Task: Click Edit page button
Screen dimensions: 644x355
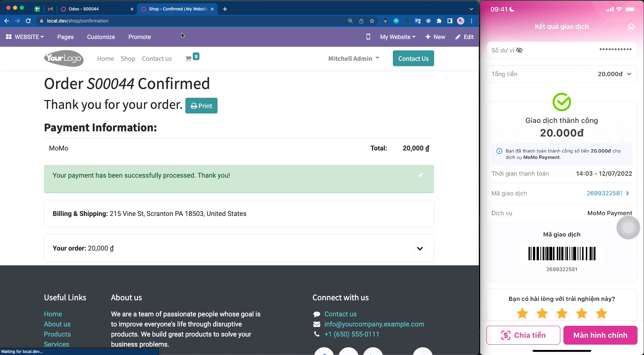Action: 465,37
